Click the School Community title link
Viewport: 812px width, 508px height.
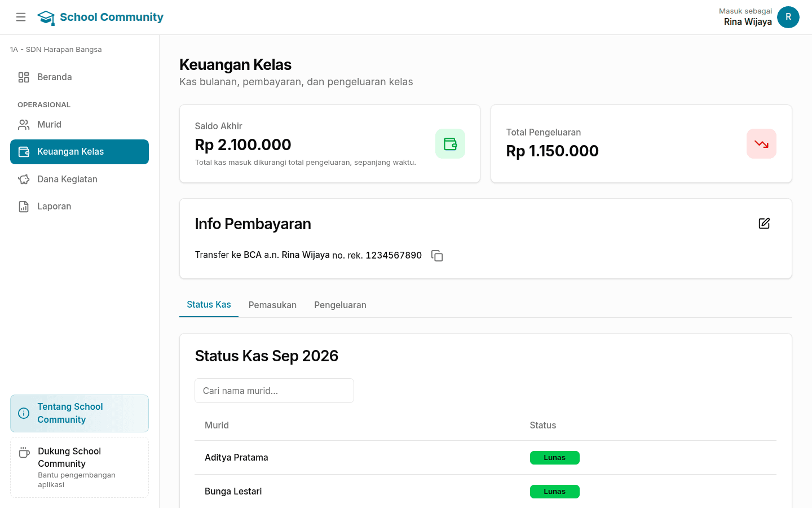[x=112, y=17]
